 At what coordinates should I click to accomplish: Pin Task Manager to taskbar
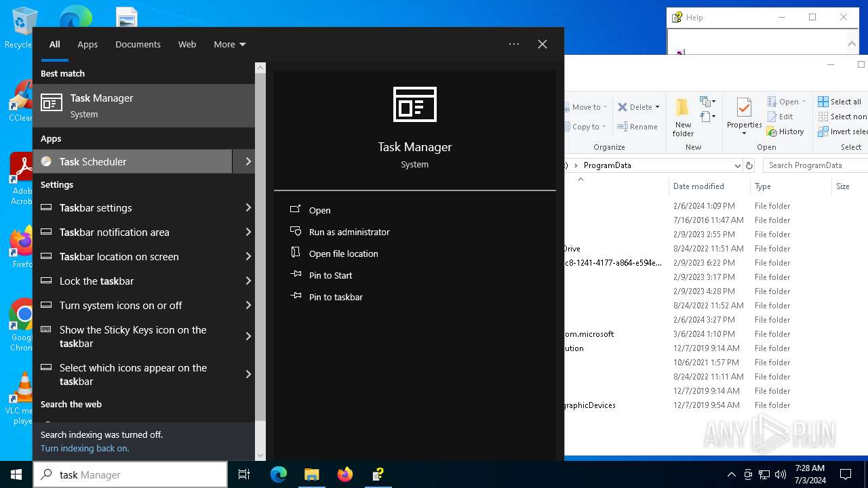pyautogui.click(x=336, y=297)
